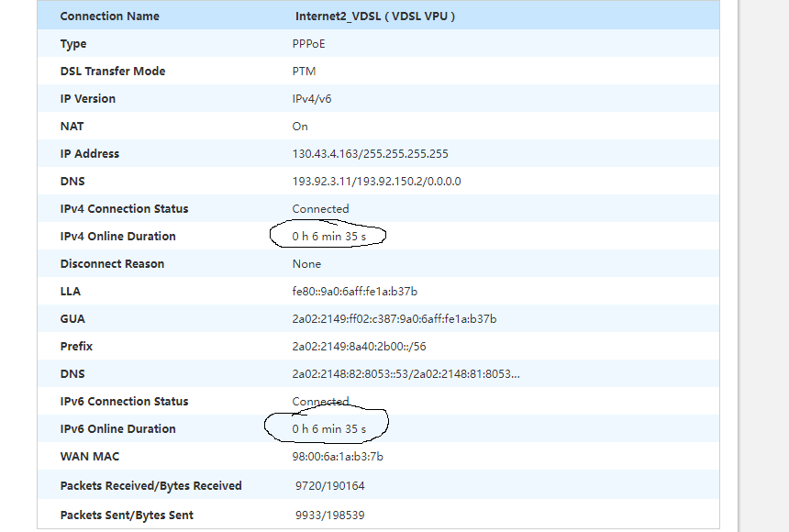Select WAN MAC 98:00:6a:1a:b3:7b

(x=338, y=457)
